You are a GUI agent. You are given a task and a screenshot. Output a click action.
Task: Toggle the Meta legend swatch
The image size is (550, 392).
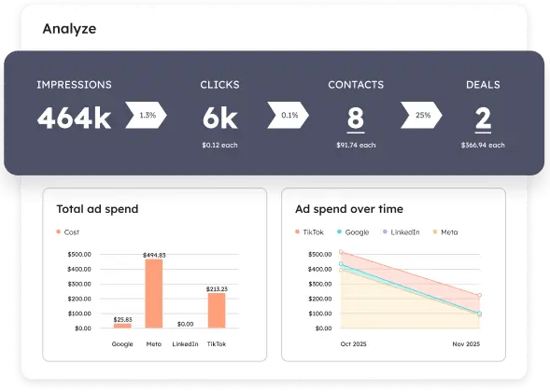point(435,231)
